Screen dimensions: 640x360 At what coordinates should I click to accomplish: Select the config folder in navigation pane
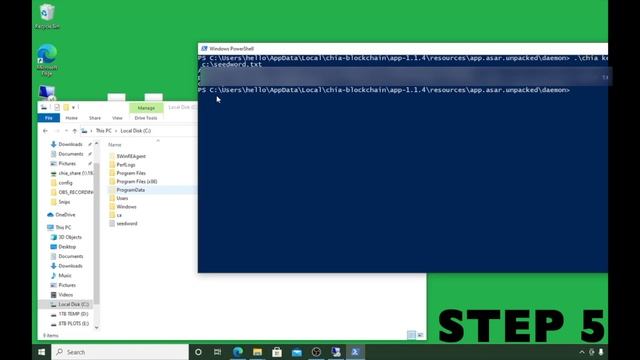click(x=65, y=183)
